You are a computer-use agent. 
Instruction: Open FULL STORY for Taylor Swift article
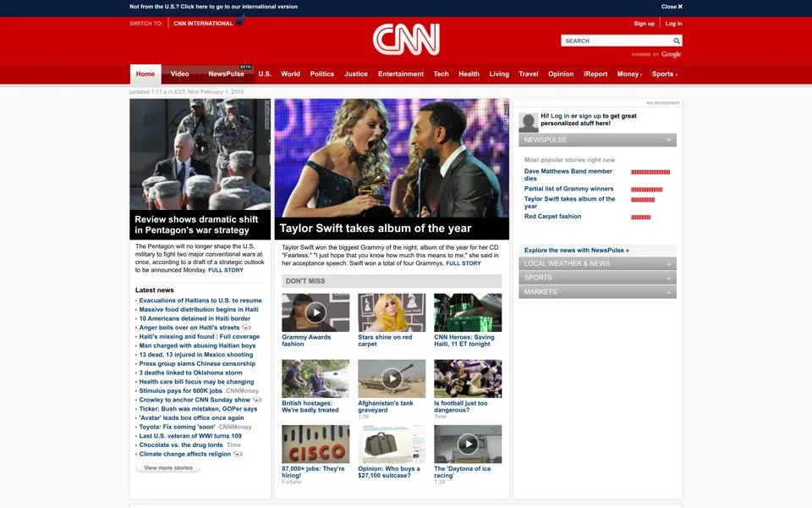464,263
